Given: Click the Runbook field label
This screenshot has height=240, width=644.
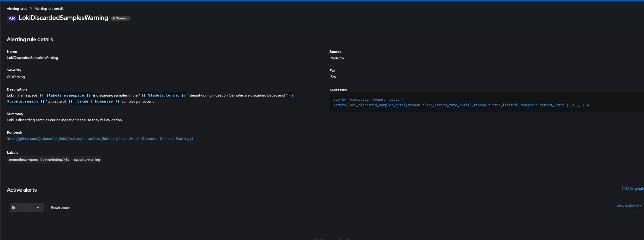Looking at the screenshot, I should click(14, 132).
